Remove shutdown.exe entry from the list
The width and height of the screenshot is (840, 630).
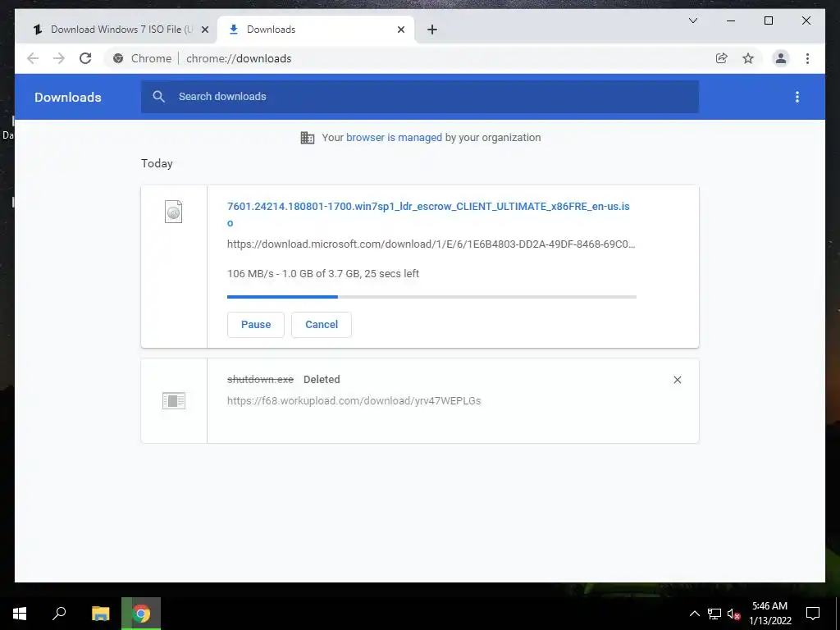coord(677,380)
